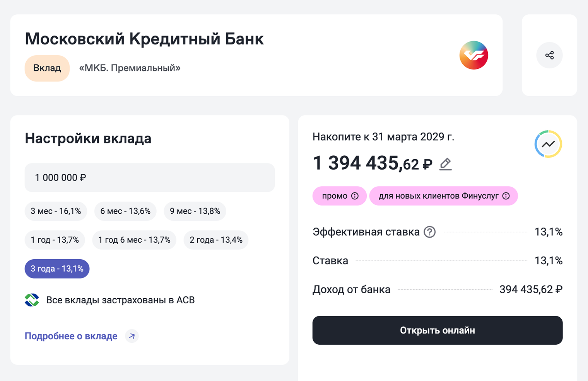Click the circular chart icon near Накопите
588x381 pixels.
point(548,144)
